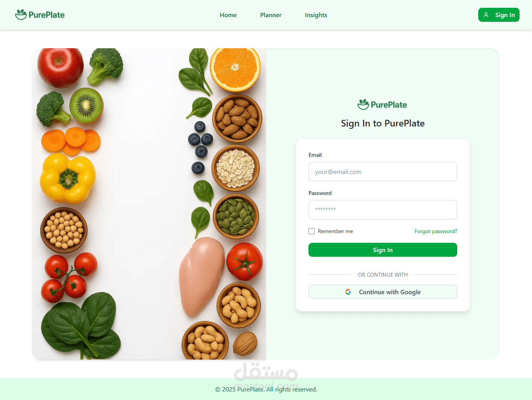Click the Google G icon
532x400 pixels.
click(348, 292)
